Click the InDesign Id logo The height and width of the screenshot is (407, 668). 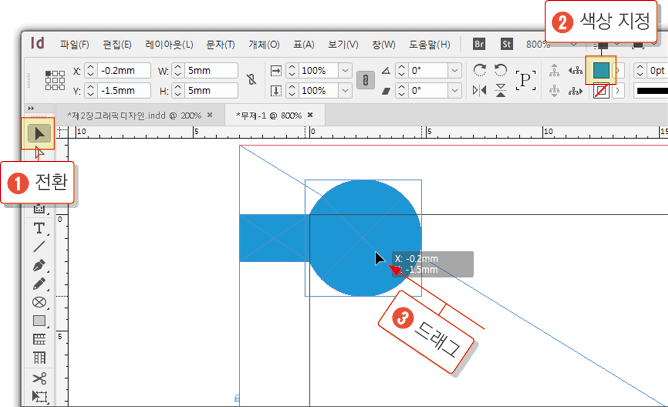[37, 43]
